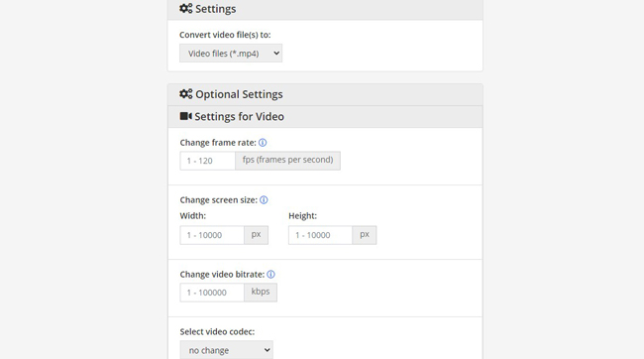Click the gears icon next to Optional Settings
Image resolution: width=644 pixels, height=359 pixels.
point(185,94)
